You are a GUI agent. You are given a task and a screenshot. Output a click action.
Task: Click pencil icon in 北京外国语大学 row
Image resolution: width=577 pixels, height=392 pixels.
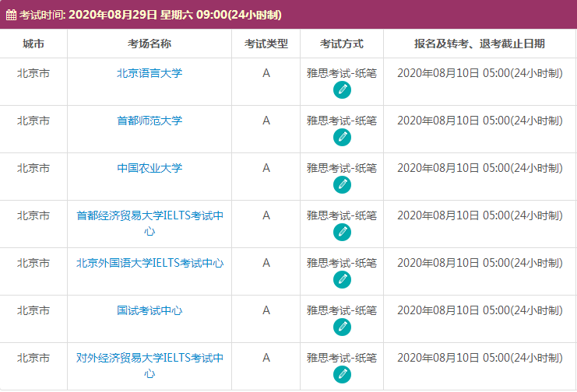tap(342, 280)
